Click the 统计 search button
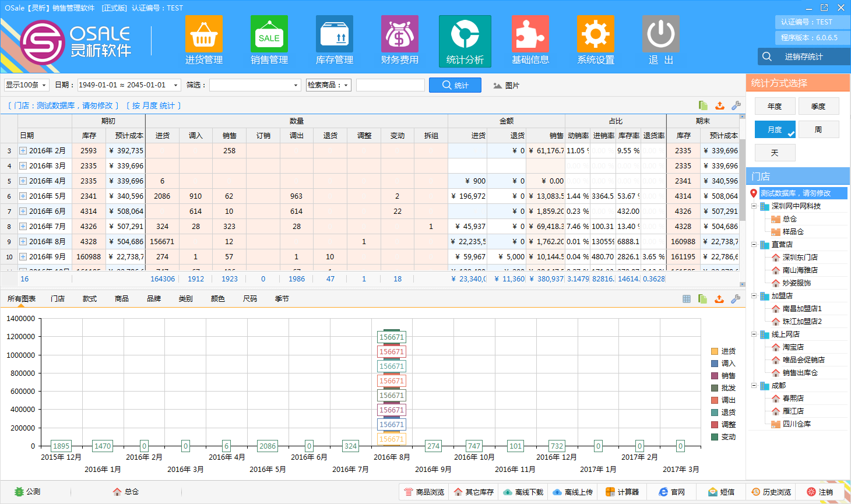 coord(455,85)
